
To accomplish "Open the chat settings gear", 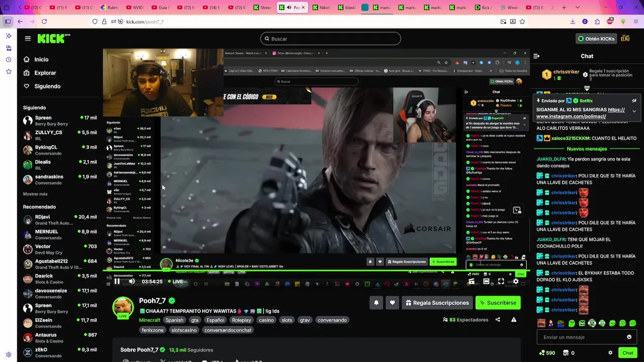I will coord(610,353).
